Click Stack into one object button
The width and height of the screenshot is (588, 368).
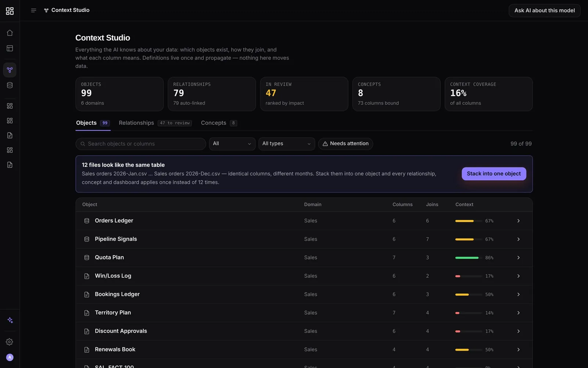coord(494,174)
